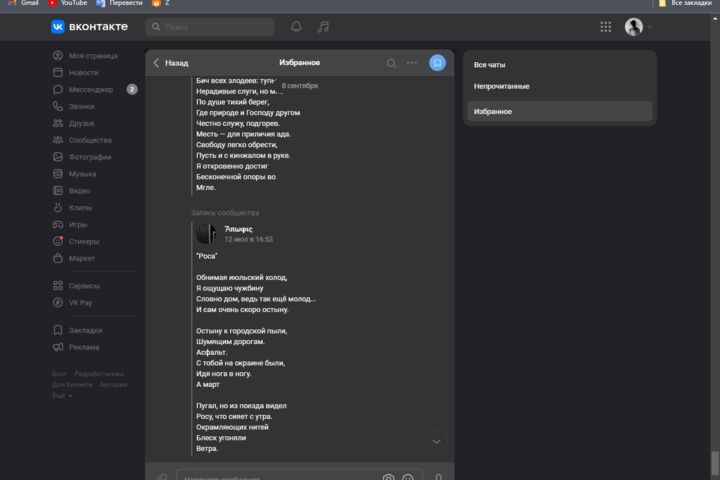The image size is (720, 480).
Task: Click the Мессенджер unread badge 2
Action: click(132, 90)
